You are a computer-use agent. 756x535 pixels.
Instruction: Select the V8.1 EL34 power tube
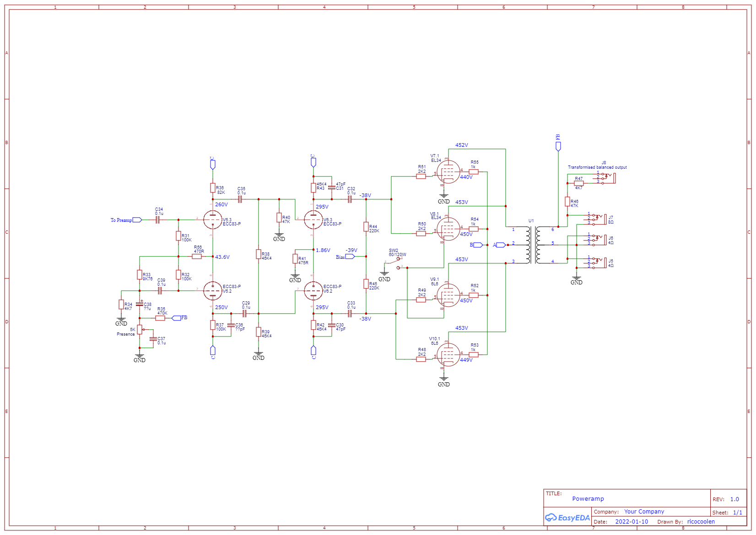click(448, 229)
